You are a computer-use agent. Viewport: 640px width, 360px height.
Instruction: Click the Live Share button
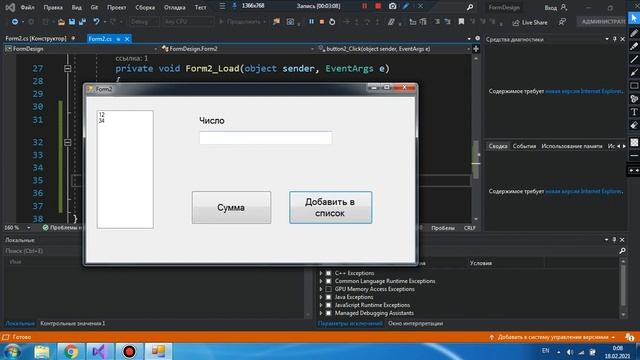(530, 22)
